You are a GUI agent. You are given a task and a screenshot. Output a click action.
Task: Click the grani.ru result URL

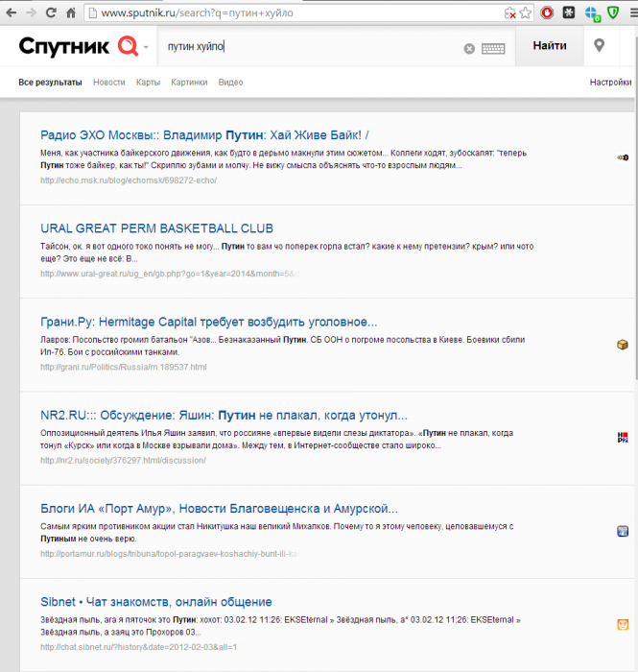(124, 368)
